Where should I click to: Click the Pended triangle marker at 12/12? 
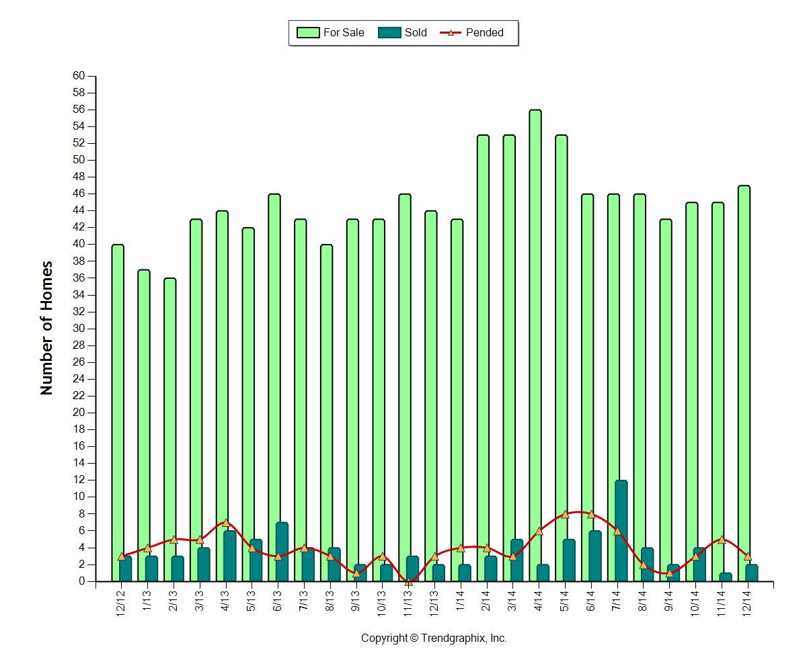click(122, 556)
